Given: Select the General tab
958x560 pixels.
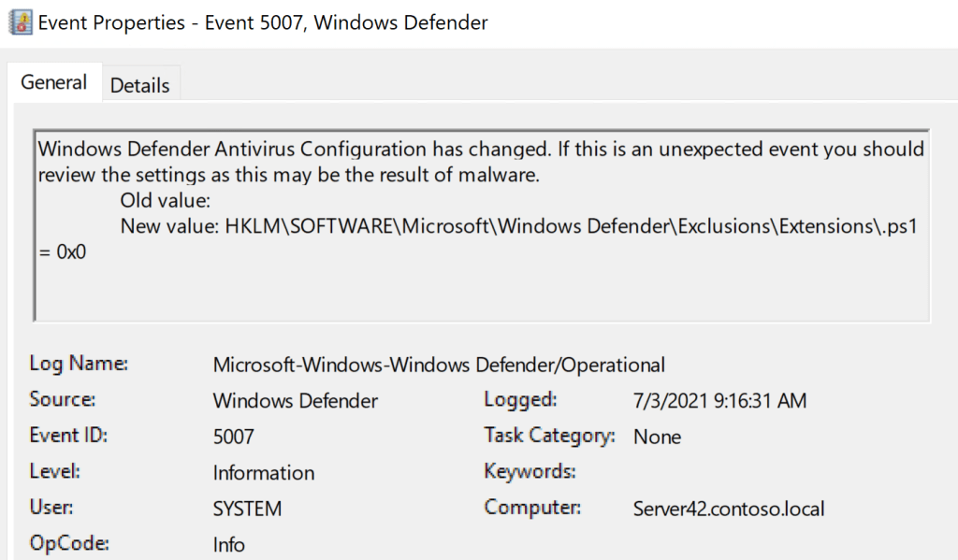Looking at the screenshot, I should pos(54,82).
